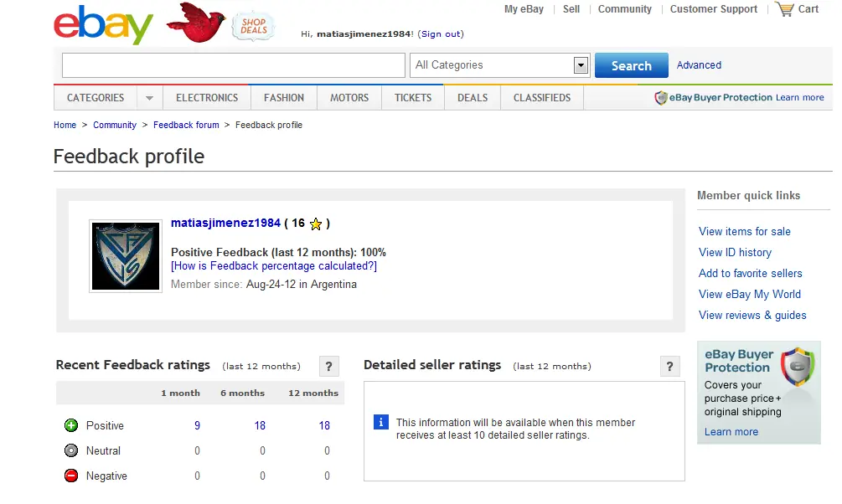Open the shopping cart icon
The height and width of the screenshot is (504, 842).
coord(785,9)
